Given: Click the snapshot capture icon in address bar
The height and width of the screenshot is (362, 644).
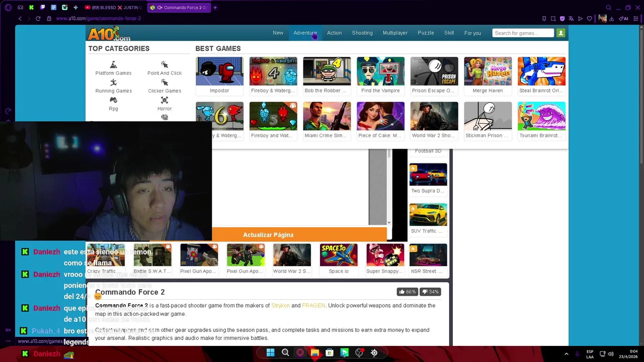Looking at the screenshot, I should [553, 19].
